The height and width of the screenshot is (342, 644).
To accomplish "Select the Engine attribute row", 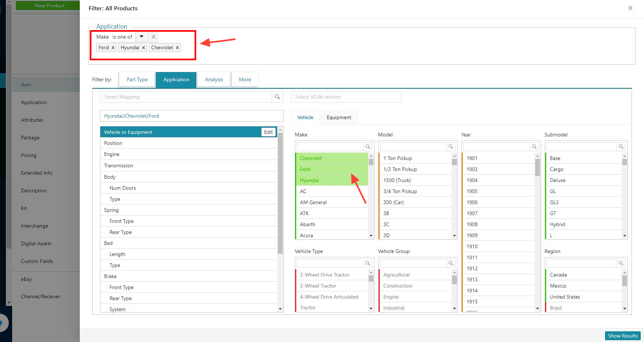I will pyautogui.click(x=189, y=154).
